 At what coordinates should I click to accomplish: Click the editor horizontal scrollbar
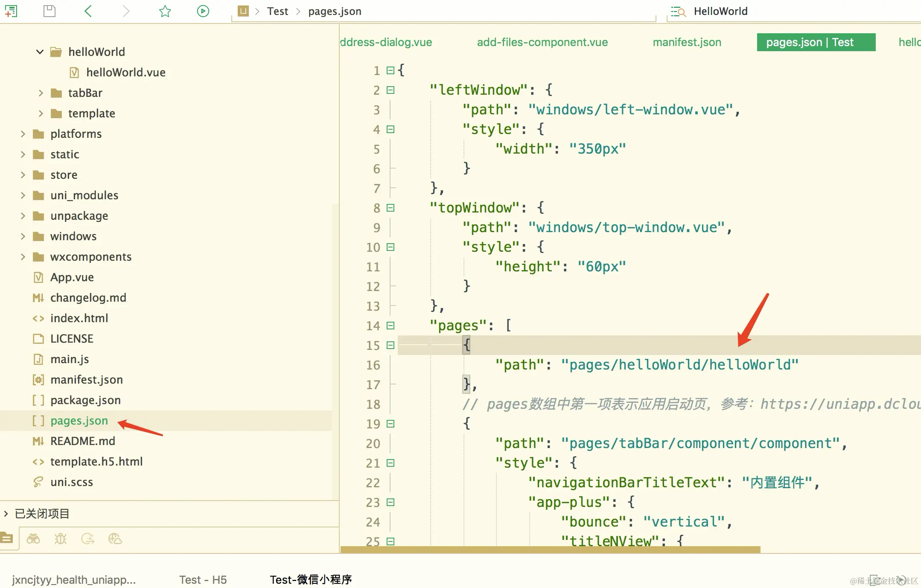(550, 550)
